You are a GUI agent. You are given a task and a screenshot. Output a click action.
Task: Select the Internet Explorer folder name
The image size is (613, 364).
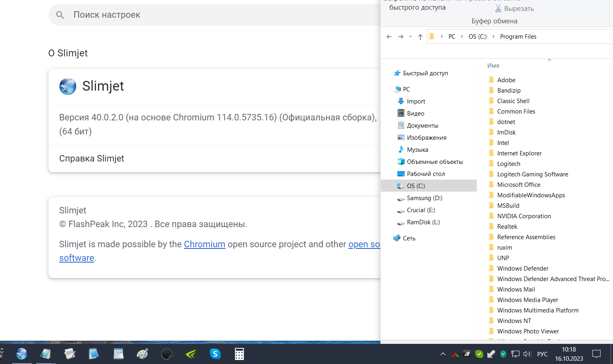[x=519, y=153]
